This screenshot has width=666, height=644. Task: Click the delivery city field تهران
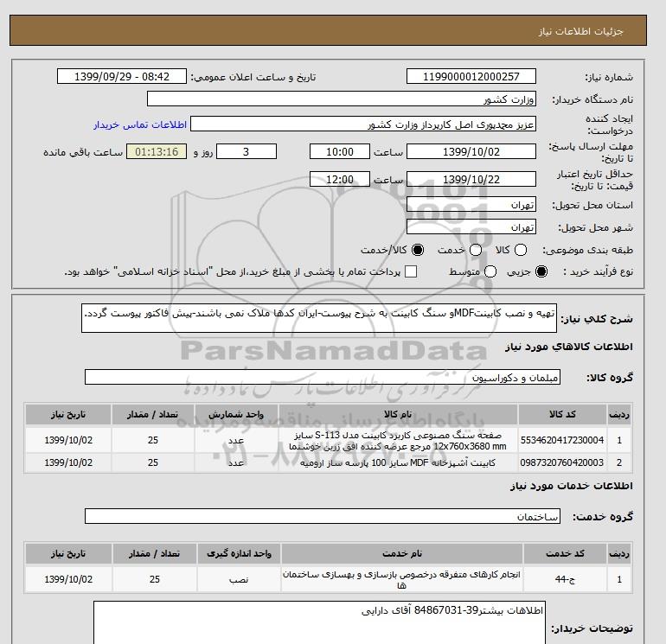471,227
